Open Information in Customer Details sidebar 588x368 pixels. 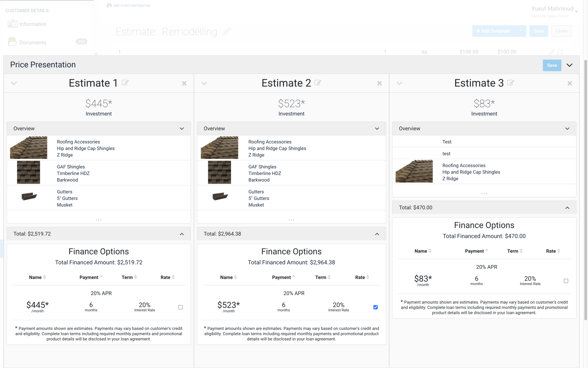pos(33,24)
